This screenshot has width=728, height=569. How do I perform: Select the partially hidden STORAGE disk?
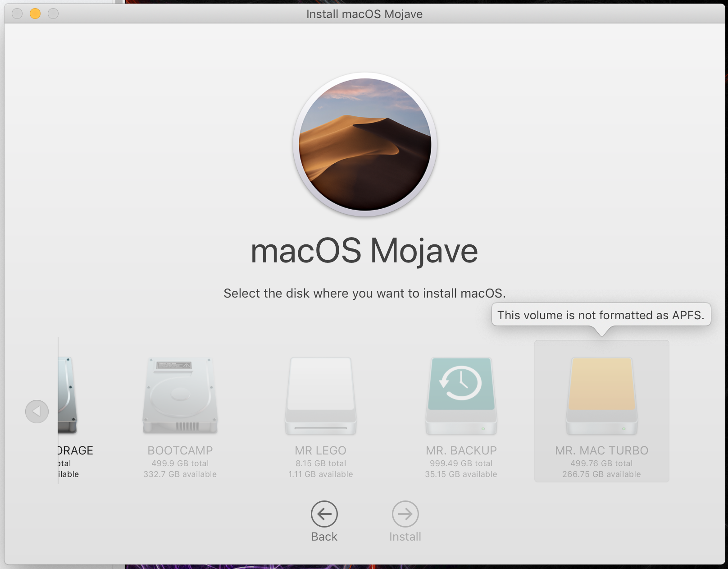[x=68, y=395]
